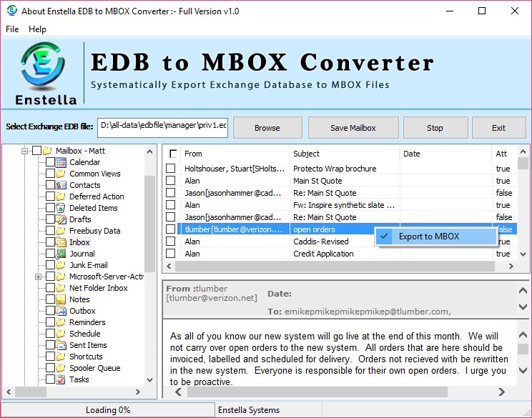Viewport: 532px width, 418px height.
Task: Click the EDB file path input field
Action: tap(163, 127)
